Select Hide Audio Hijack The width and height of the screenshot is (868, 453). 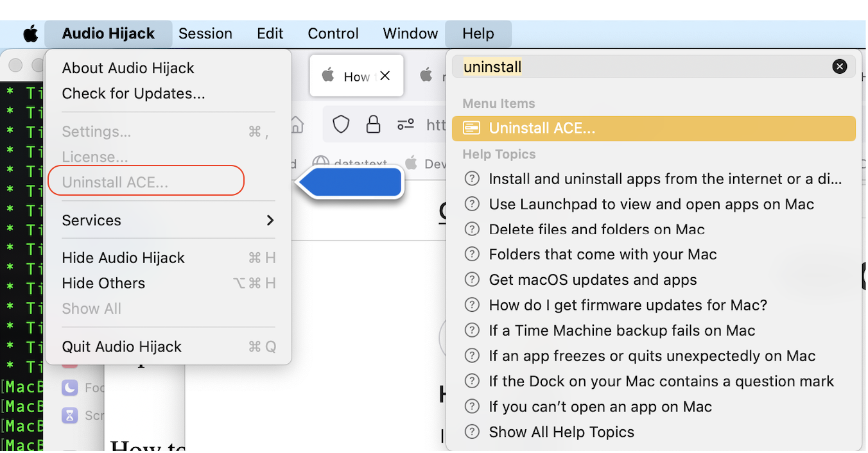pos(168,258)
